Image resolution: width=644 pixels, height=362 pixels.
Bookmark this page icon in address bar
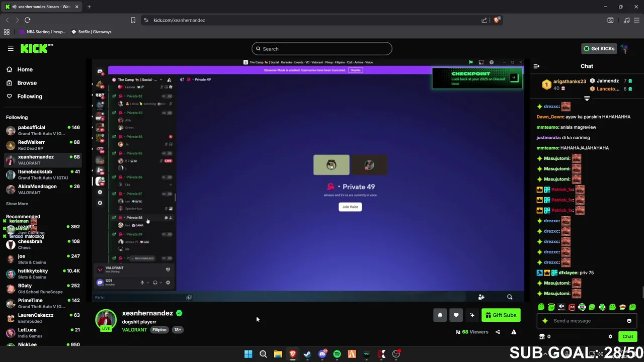pyautogui.click(x=133, y=20)
